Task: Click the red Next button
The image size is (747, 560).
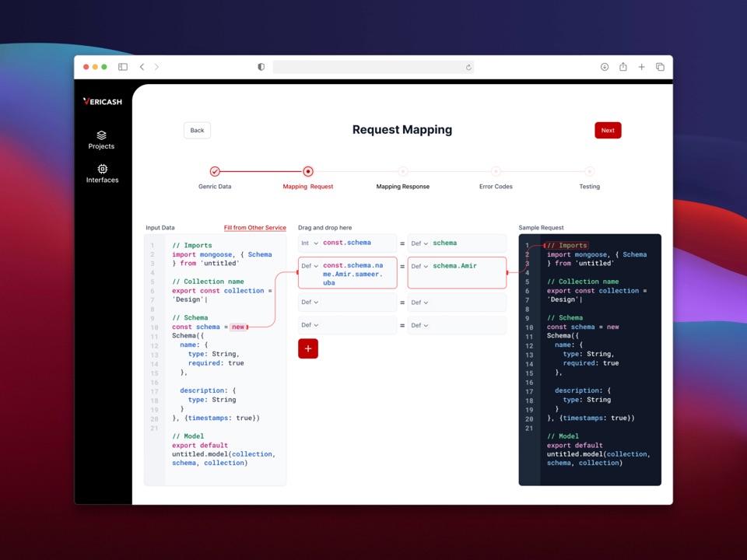Action: tap(608, 131)
